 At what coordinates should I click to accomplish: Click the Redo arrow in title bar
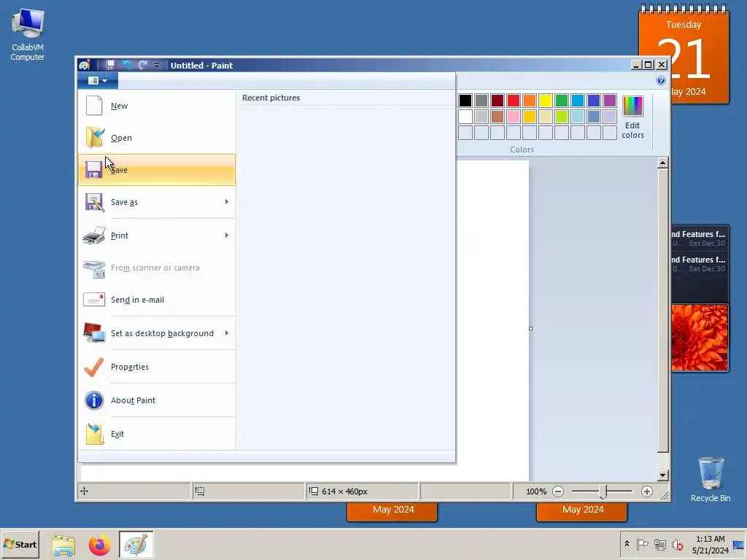pyautogui.click(x=142, y=65)
